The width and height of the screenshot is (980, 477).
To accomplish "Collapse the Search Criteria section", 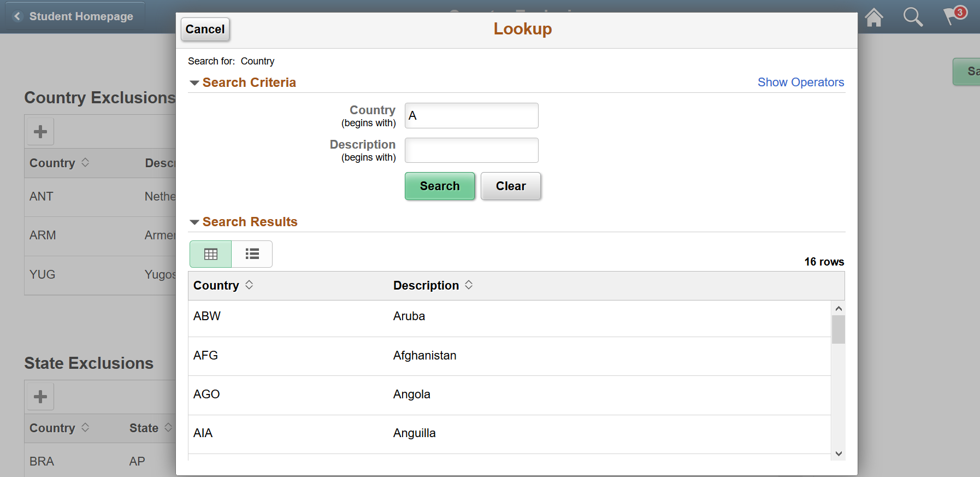I will click(x=194, y=83).
